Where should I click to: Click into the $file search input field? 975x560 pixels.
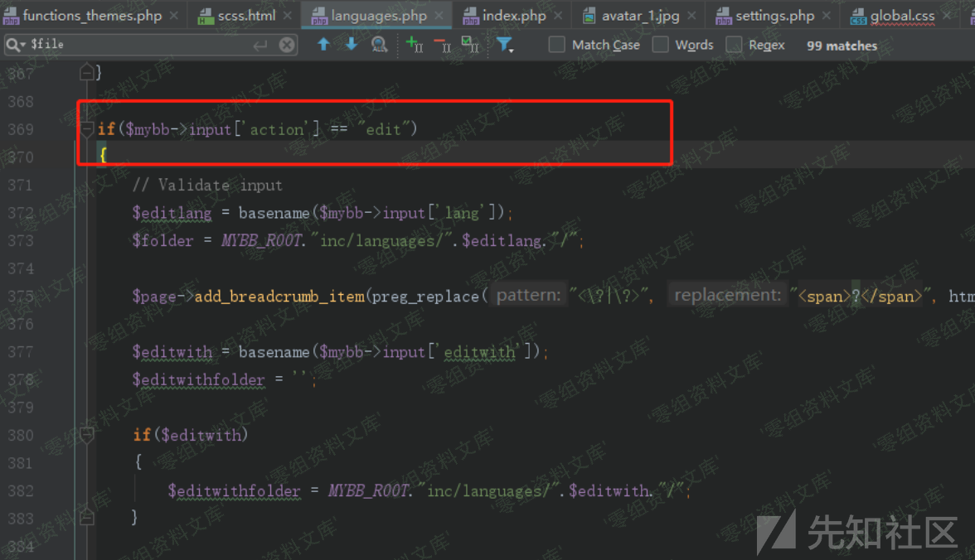[x=141, y=45]
